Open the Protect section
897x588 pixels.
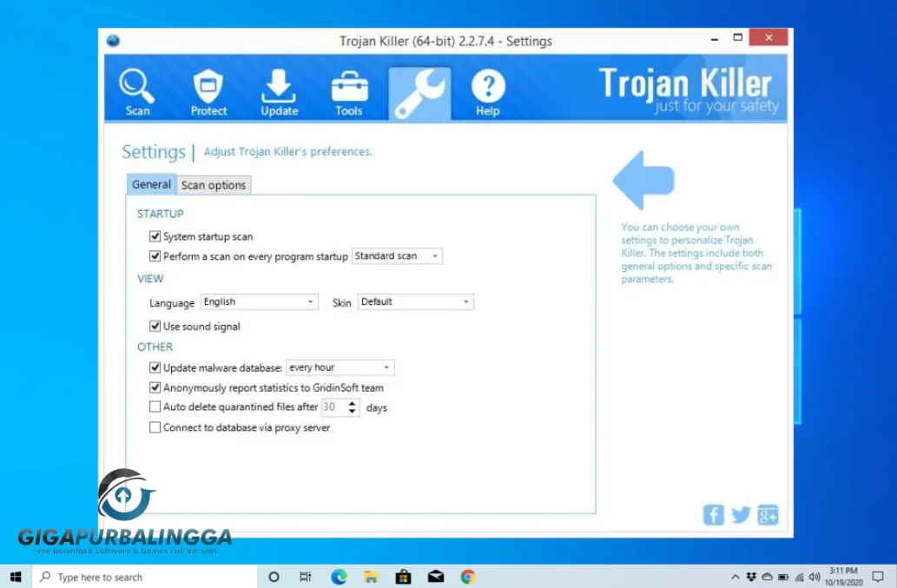point(208,88)
